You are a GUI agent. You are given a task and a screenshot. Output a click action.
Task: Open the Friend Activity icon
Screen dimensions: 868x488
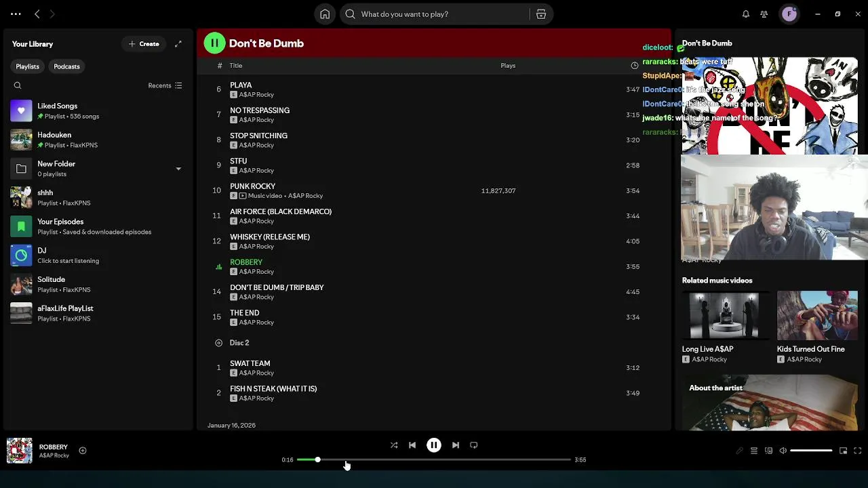click(764, 14)
